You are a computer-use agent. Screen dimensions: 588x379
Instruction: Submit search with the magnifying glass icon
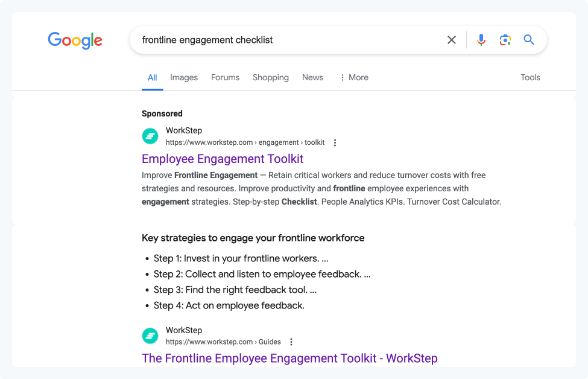pos(529,39)
